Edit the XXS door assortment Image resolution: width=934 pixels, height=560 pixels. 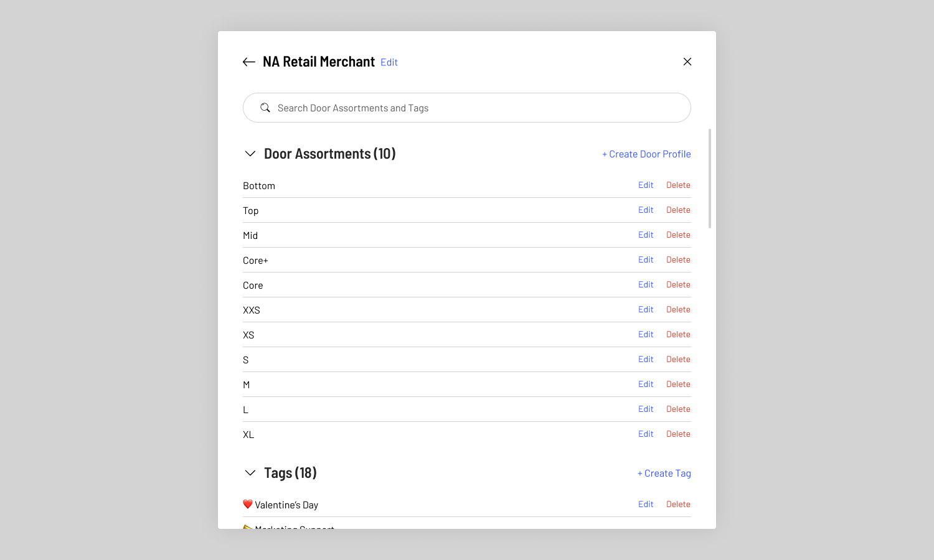[646, 309]
